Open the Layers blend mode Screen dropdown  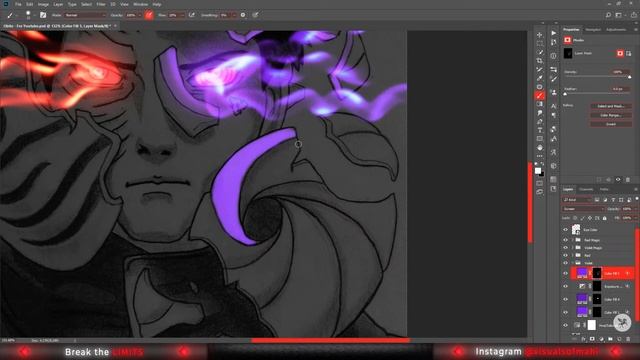pyautogui.click(x=584, y=209)
